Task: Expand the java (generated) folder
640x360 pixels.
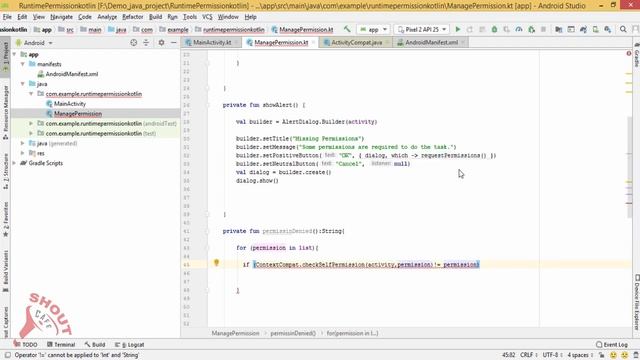Action: point(23,143)
